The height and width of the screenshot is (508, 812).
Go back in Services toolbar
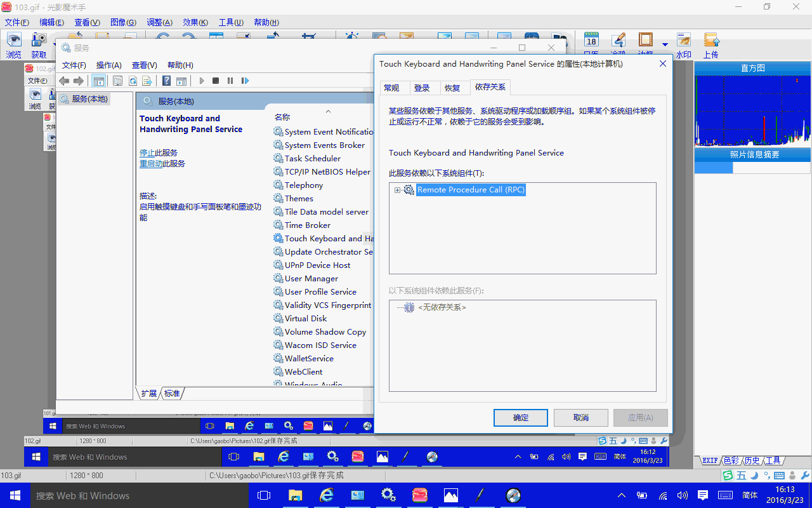(x=64, y=81)
